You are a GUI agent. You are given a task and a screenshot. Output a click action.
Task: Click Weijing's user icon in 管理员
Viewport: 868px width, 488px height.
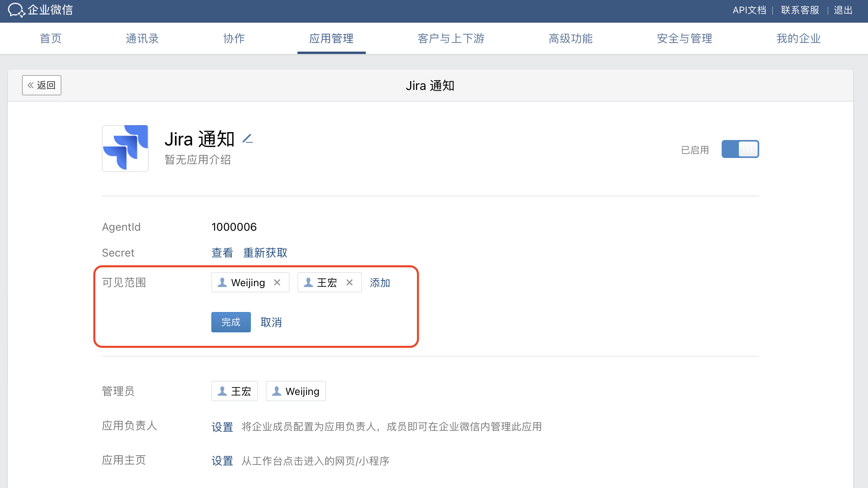coord(277,391)
